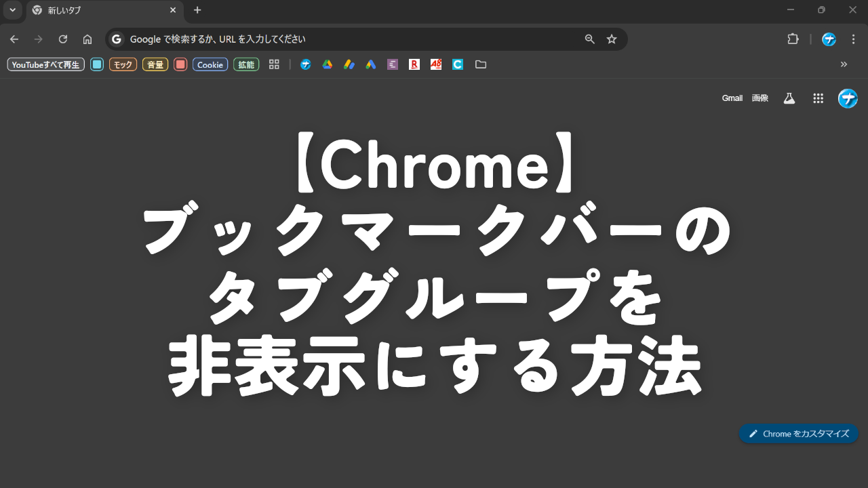Open the Google apps grid
Screen dimensions: 868x488
(x=818, y=98)
